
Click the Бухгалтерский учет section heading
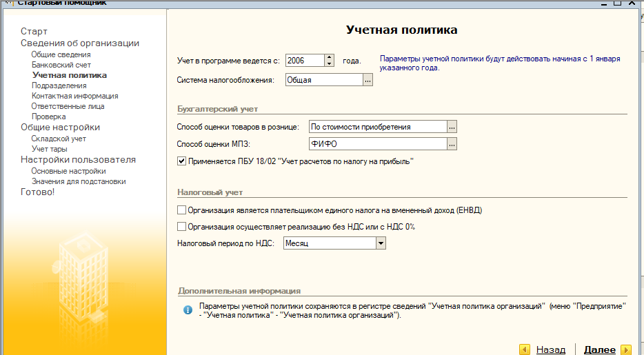click(218, 109)
